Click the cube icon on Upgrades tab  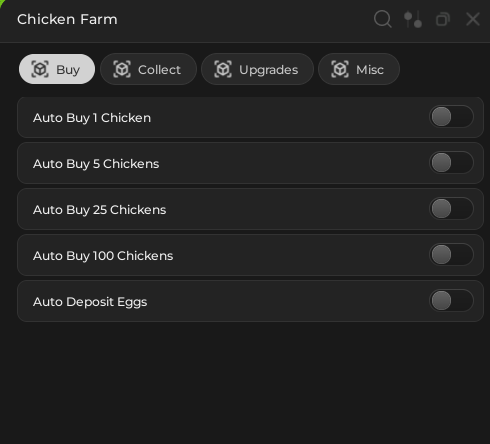point(223,69)
